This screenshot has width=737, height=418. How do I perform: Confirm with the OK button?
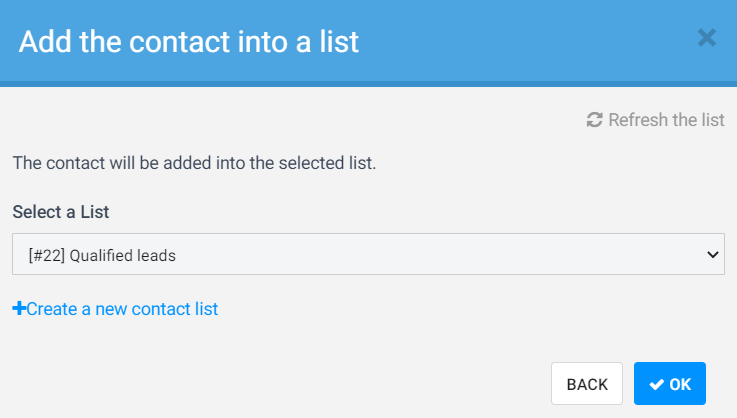point(670,384)
